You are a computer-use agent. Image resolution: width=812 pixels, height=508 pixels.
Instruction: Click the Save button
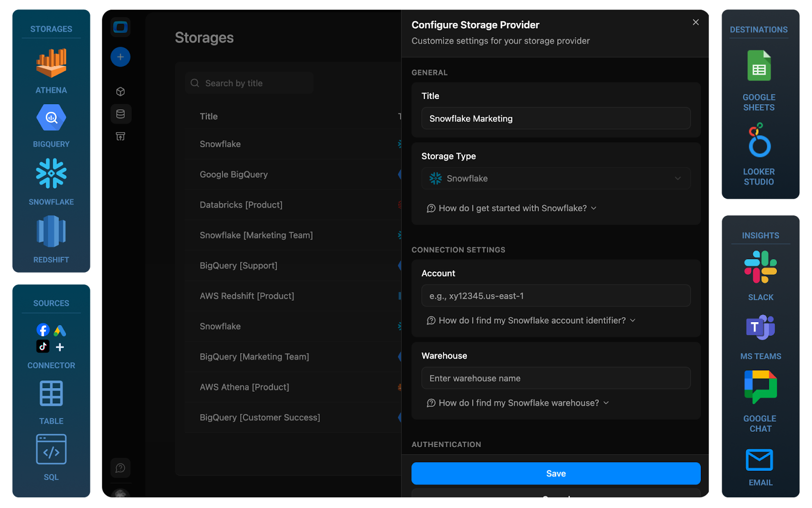pos(556,473)
